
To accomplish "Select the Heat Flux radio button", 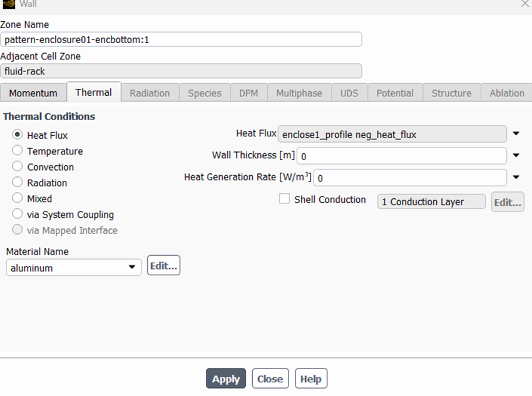I will pyautogui.click(x=18, y=135).
